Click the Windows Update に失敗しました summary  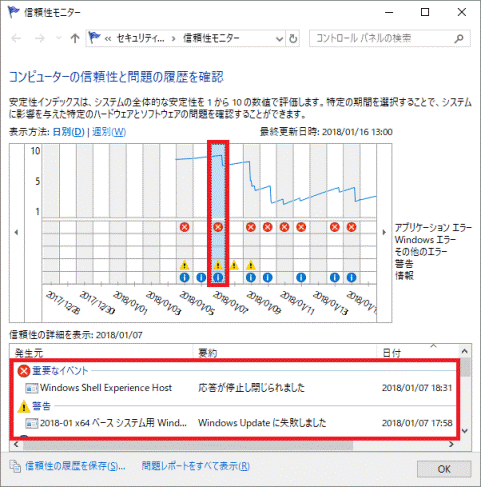pyautogui.click(x=262, y=423)
